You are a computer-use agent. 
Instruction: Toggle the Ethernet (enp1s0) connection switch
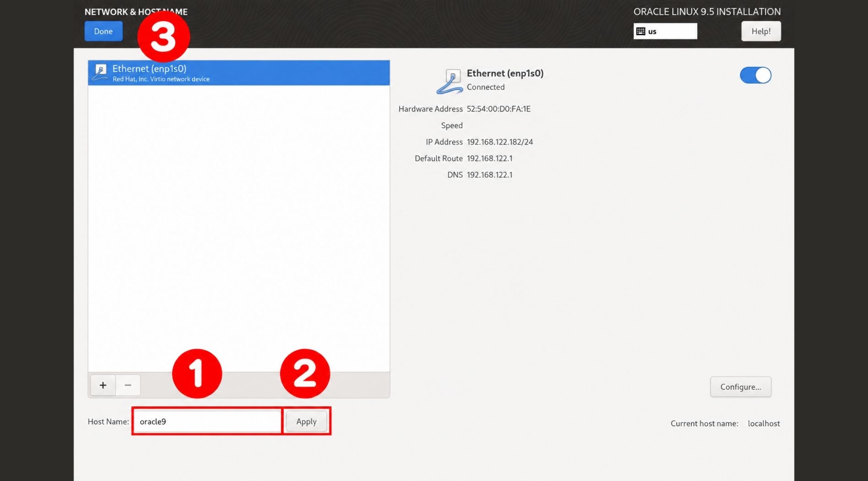[x=755, y=75]
